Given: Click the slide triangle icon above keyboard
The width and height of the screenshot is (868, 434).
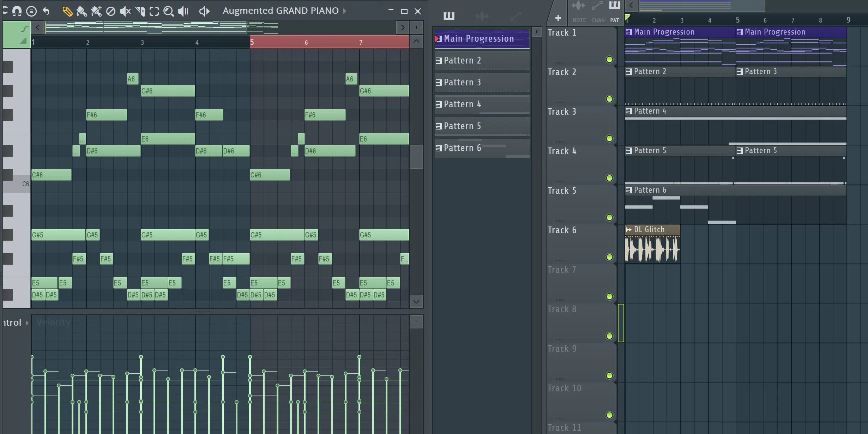Looking at the screenshot, I should click(23, 41).
